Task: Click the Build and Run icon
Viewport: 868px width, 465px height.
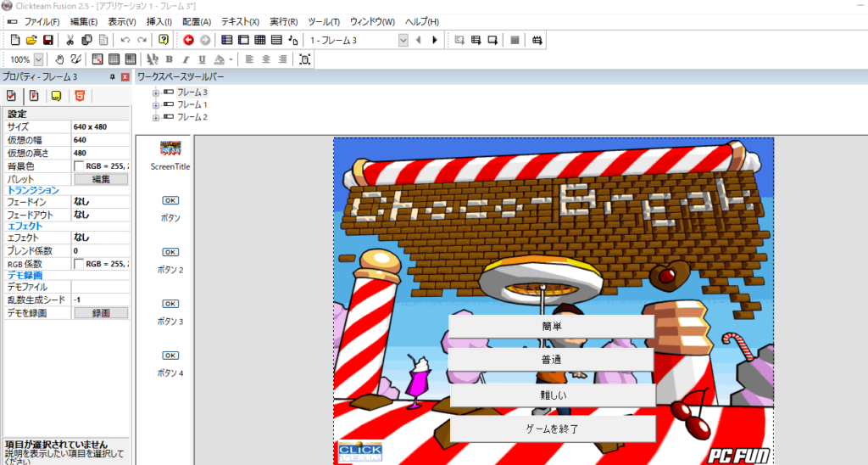Action: coord(537,40)
